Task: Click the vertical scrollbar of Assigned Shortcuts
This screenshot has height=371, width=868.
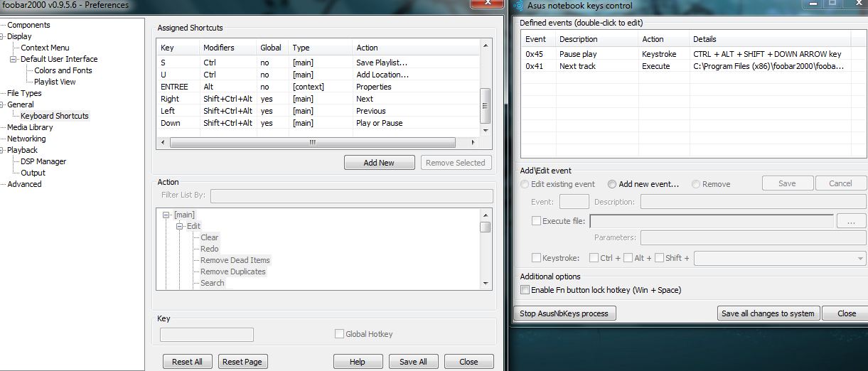Action: point(486,87)
